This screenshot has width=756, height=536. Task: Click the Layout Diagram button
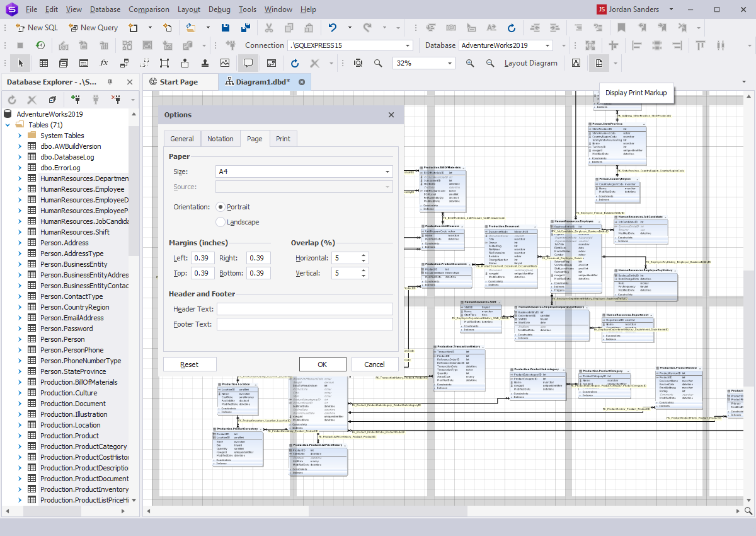[x=531, y=63]
